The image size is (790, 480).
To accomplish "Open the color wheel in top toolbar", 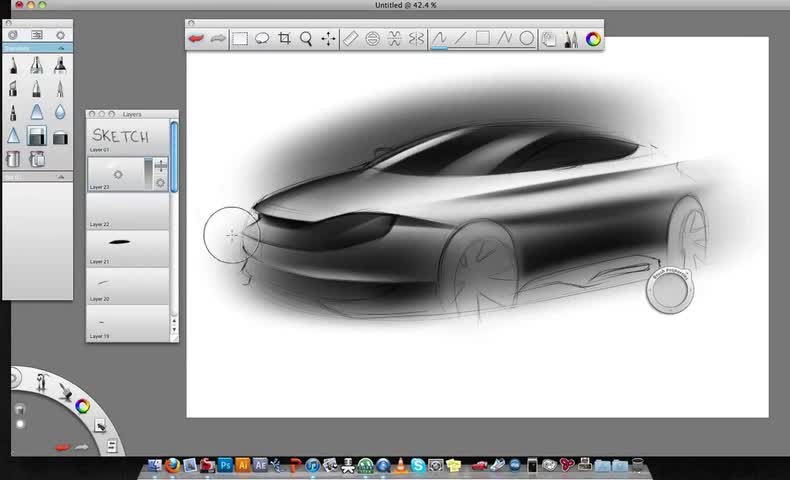I will pos(593,39).
